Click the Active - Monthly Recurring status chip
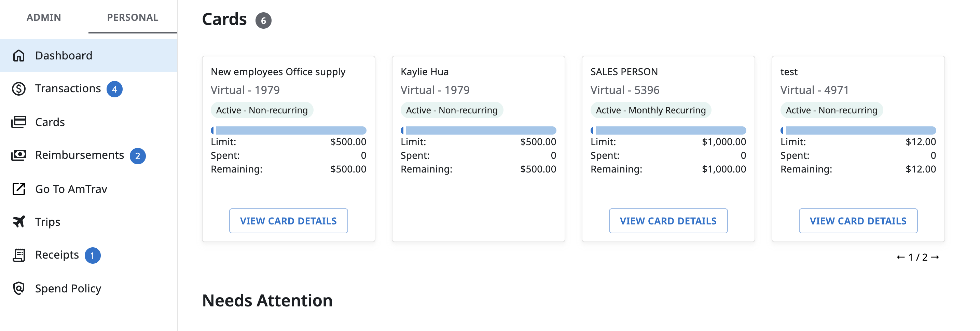 pos(650,110)
